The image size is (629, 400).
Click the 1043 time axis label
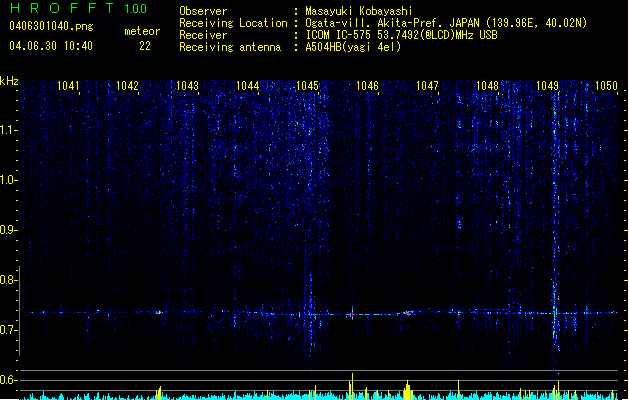tap(187, 86)
